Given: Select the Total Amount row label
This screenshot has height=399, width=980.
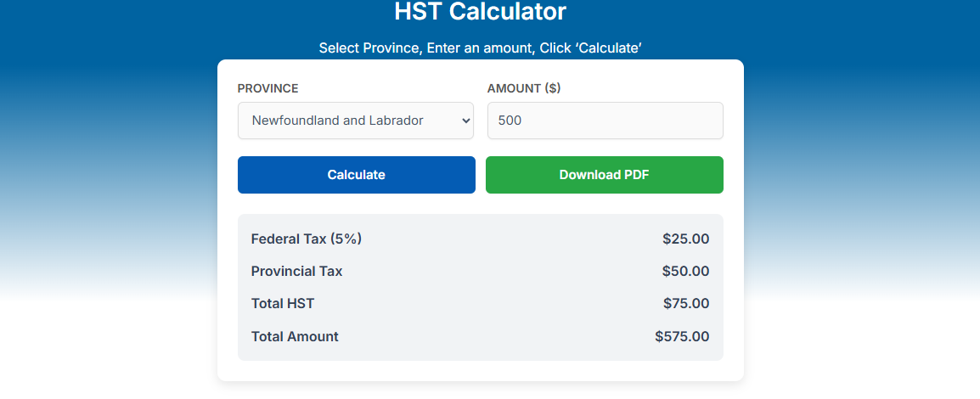Looking at the screenshot, I should [x=295, y=337].
